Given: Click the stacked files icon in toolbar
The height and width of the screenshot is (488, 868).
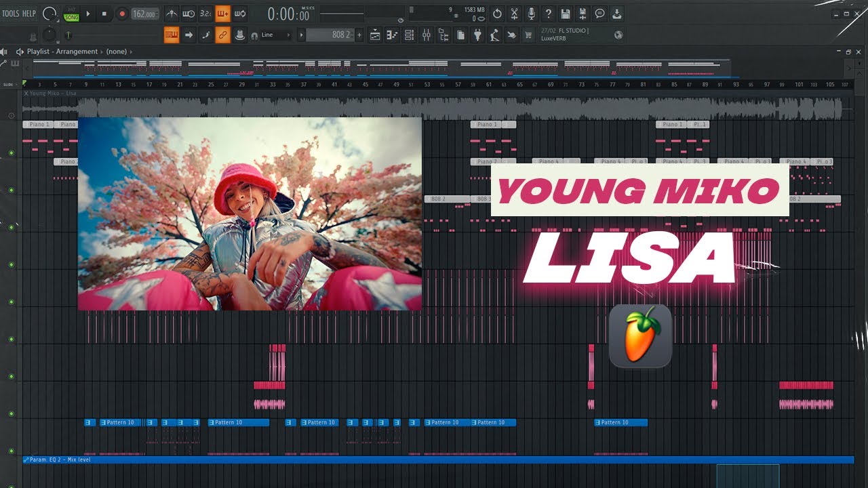Looking at the screenshot, I should 460,35.
